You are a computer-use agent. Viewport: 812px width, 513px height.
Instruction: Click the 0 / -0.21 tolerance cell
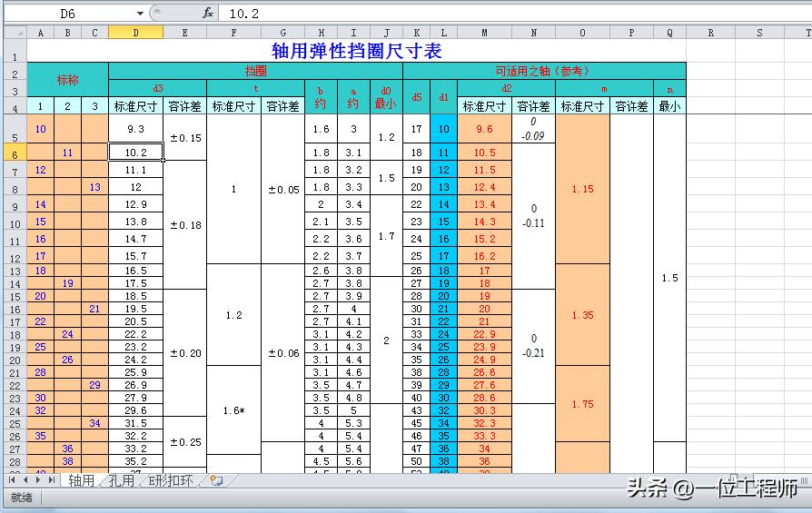(x=533, y=346)
